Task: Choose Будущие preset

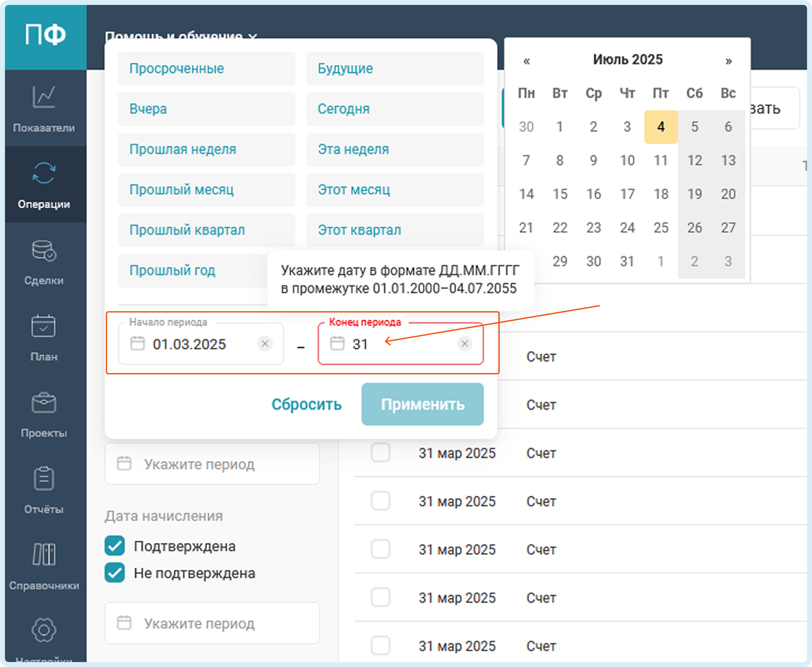Action: click(x=395, y=68)
